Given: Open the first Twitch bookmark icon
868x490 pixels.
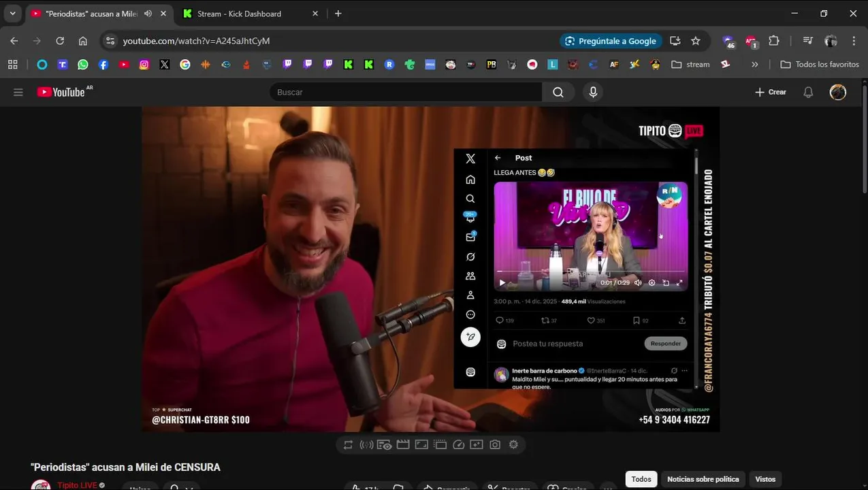Looking at the screenshot, I should coord(287,65).
